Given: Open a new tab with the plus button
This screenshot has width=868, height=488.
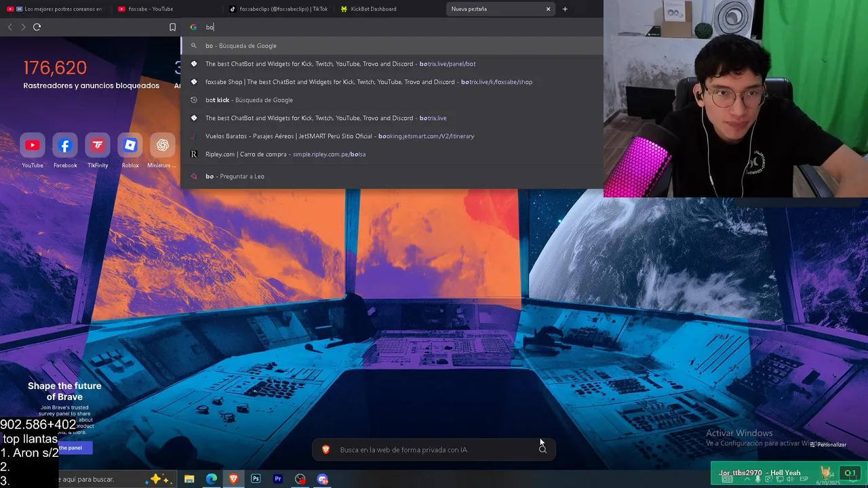Looking at the screenshot, I should (x=565, y=9).
